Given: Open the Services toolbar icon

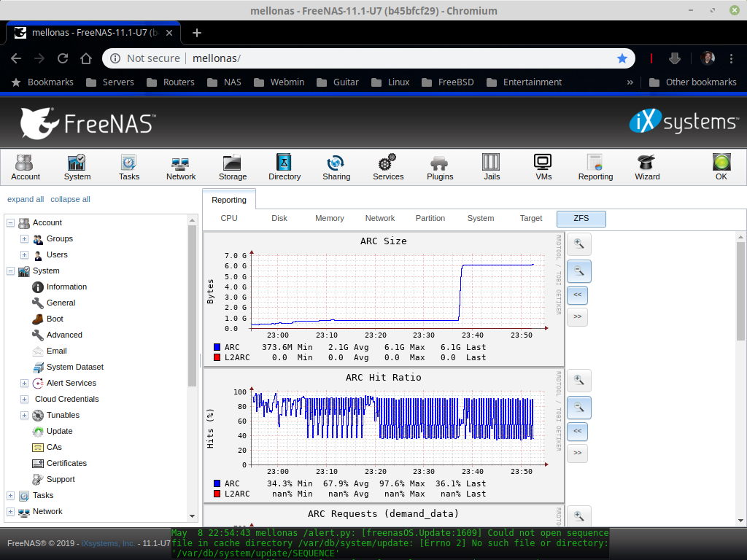Looking at the screenshot, I should pyautogui.click(x=388, y=167).
